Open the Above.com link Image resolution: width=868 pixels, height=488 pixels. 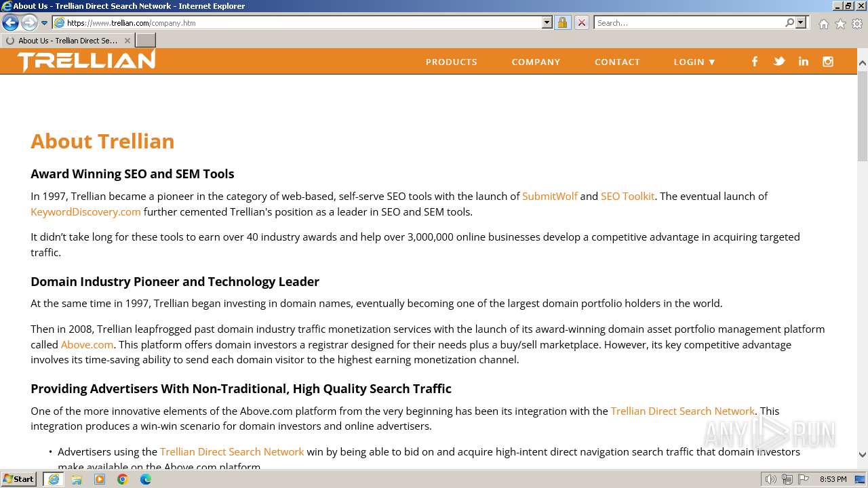(x=87, y=344)
